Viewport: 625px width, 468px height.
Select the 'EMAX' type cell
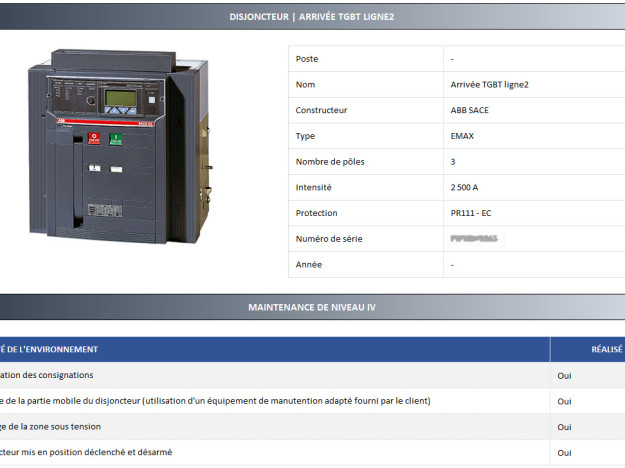(462, 136)
